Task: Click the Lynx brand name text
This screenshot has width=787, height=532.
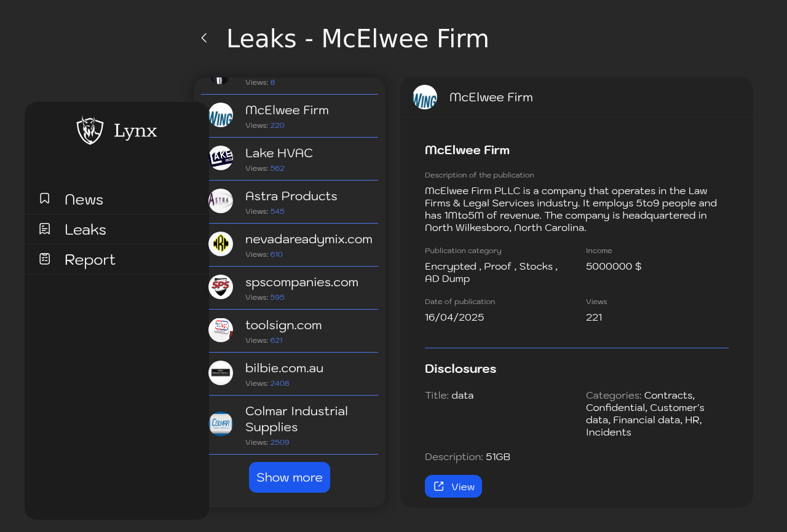Action: coord(135,130)
